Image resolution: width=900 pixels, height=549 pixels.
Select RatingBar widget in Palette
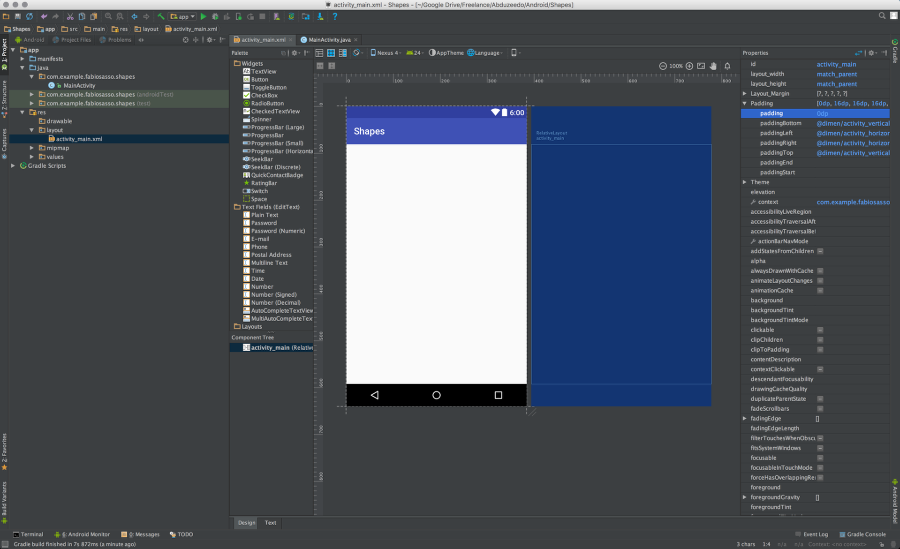pyautogui.click(x=264, y=183)
